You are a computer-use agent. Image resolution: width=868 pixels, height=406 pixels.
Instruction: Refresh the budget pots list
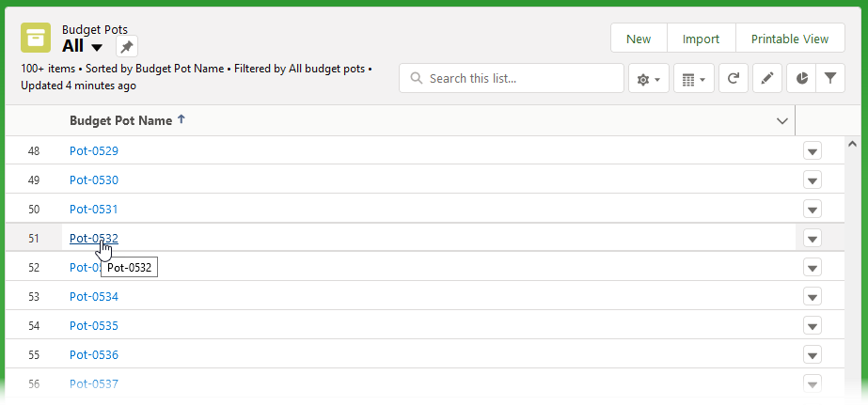[x=734, y=79]
